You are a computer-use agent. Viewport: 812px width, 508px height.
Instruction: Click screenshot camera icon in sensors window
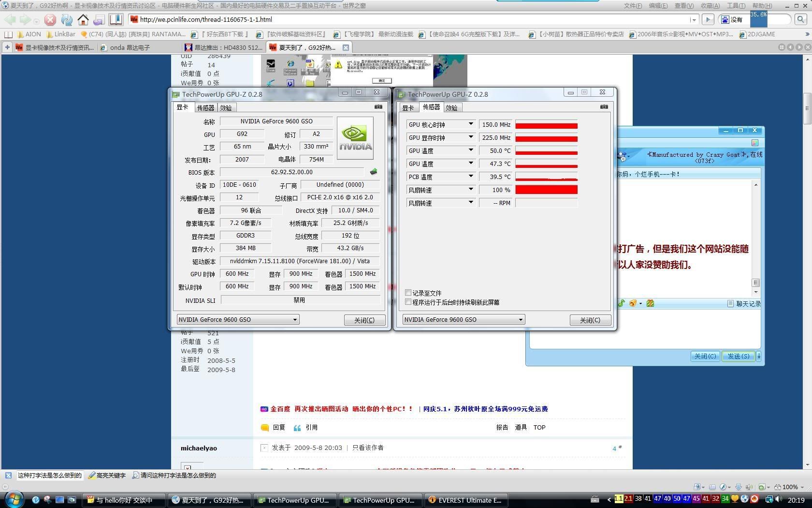pyautogui.click(x=604, y=107)
